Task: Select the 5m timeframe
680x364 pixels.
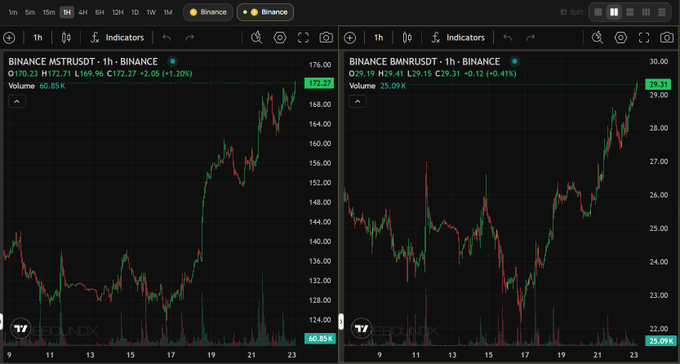Action: point(30,12)
